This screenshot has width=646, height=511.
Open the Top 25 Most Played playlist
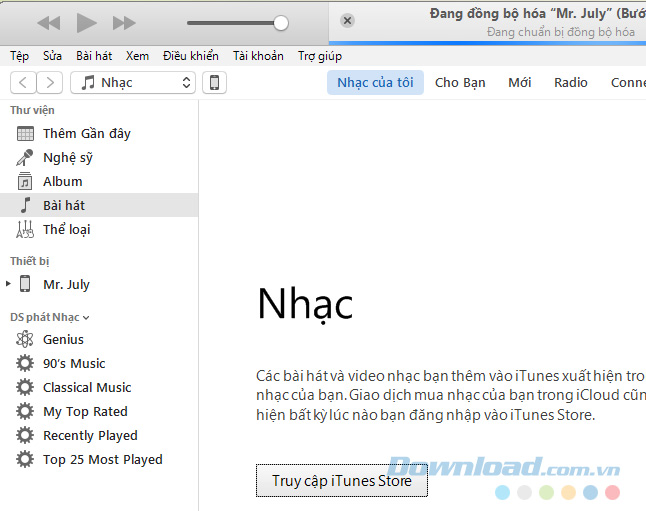coord(99,459)
